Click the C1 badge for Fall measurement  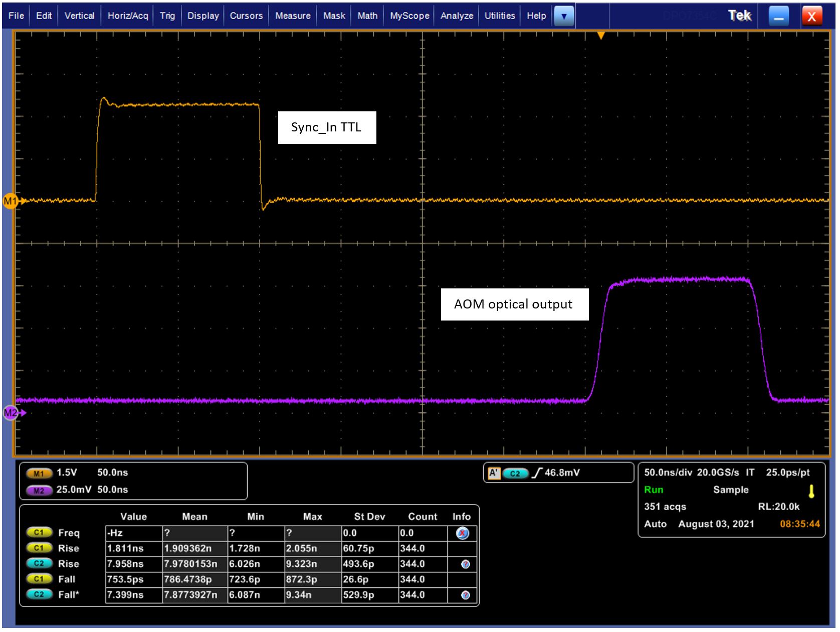coord(39,579)
